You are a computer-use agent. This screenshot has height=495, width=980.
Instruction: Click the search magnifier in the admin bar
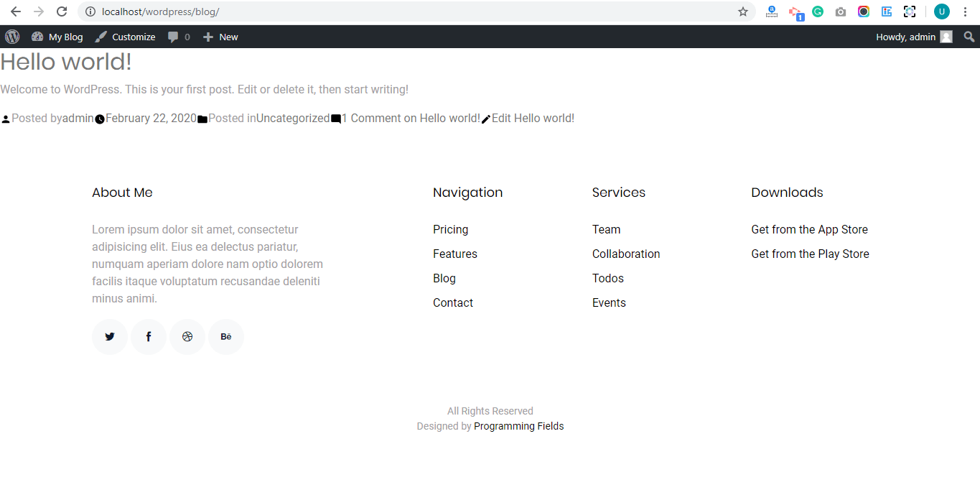pyautogui.click(x=969, y=37)
